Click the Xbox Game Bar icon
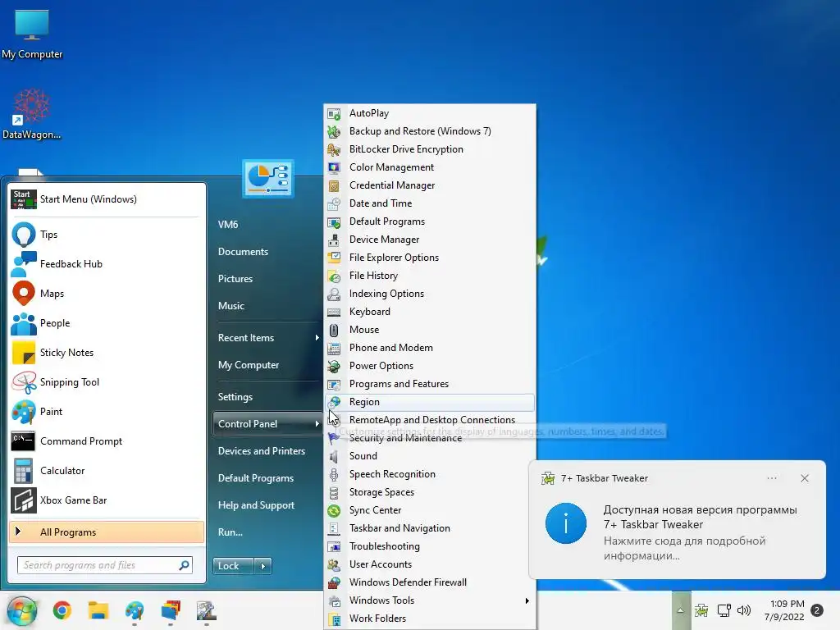Screen dimensions: 840x630 point(24,500)
